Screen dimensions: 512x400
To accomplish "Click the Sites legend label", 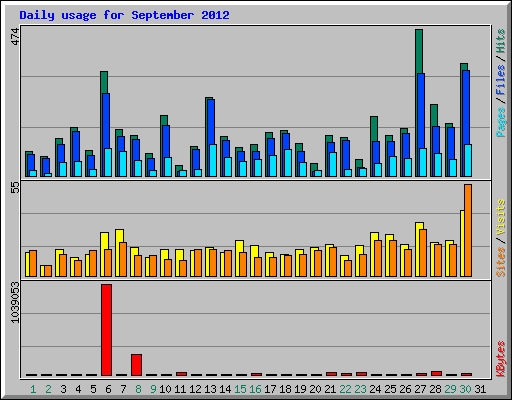I will pos(501,262).
